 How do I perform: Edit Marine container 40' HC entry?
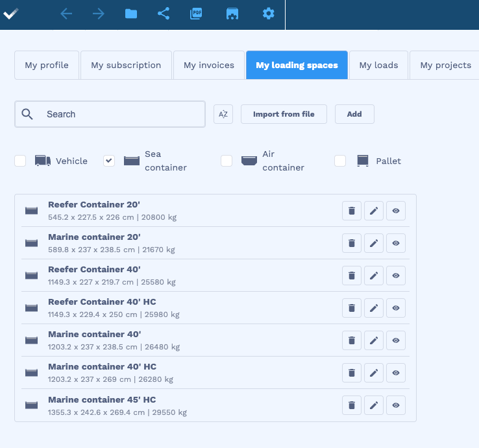click(374, 373)
